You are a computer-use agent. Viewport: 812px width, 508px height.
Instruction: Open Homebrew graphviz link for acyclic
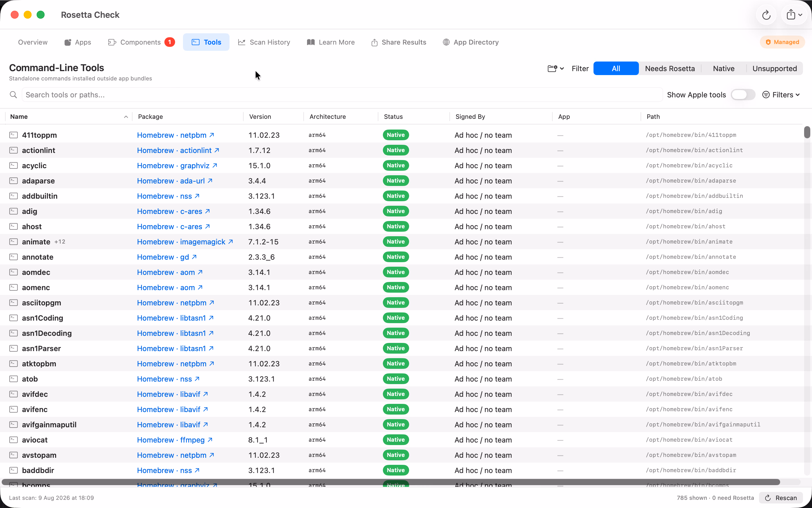pyautogui.click(x=177, y=166)
